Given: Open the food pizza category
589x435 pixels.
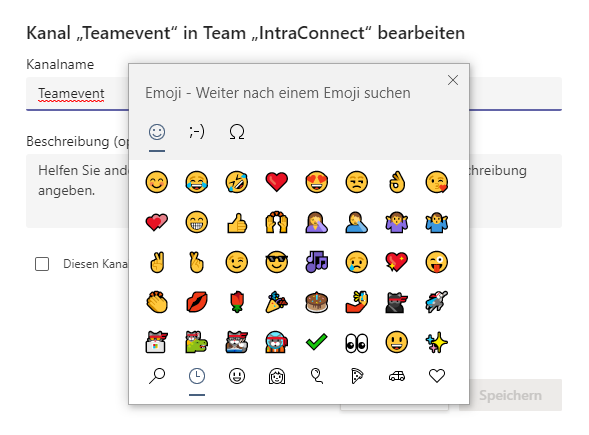Looking at the screenshot, I should [357, 376].
